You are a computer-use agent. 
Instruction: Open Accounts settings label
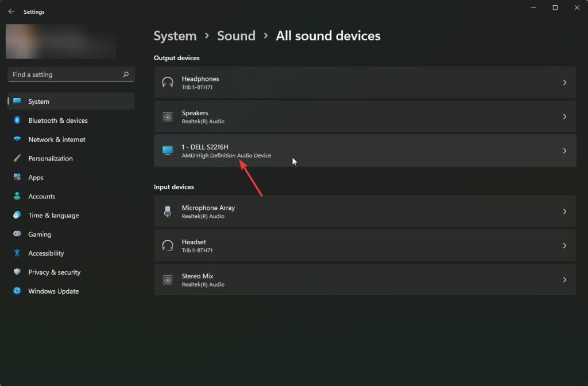tap(41, 196)
